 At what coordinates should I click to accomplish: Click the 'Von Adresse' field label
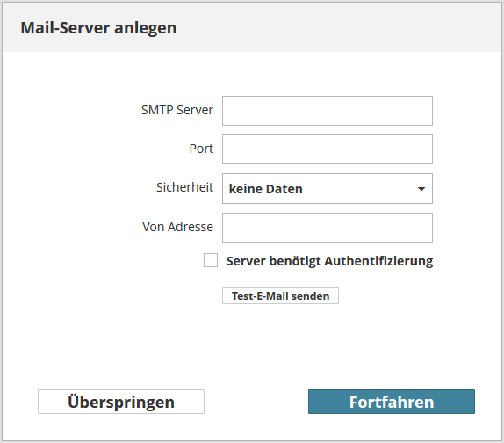coord(177,227)
